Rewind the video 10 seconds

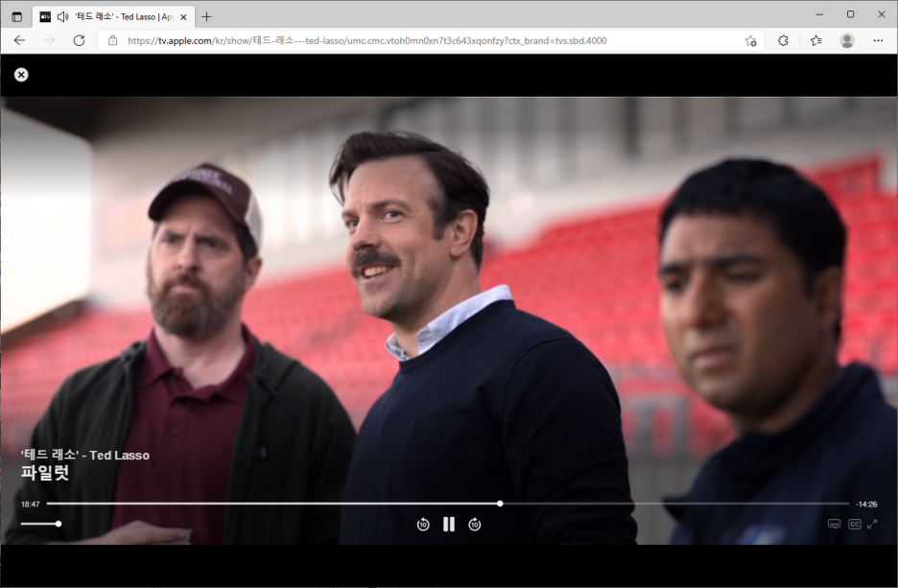tap(423, 525)
